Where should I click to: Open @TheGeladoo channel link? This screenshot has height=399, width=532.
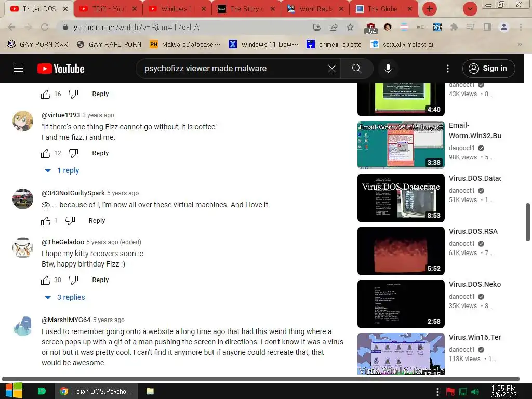click(63, 242)
